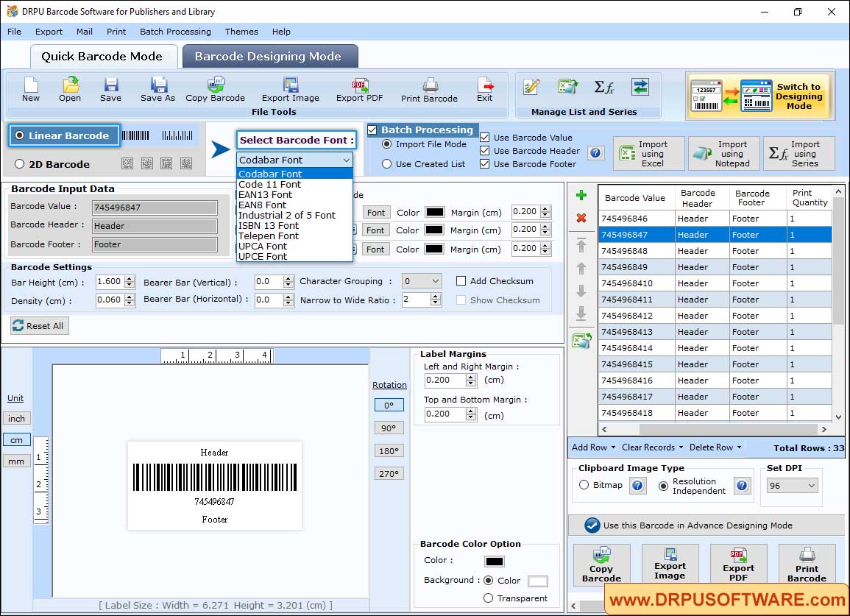Click the red X delete row icon
Viewport: 850px width, 616px height.
[581, 218]
